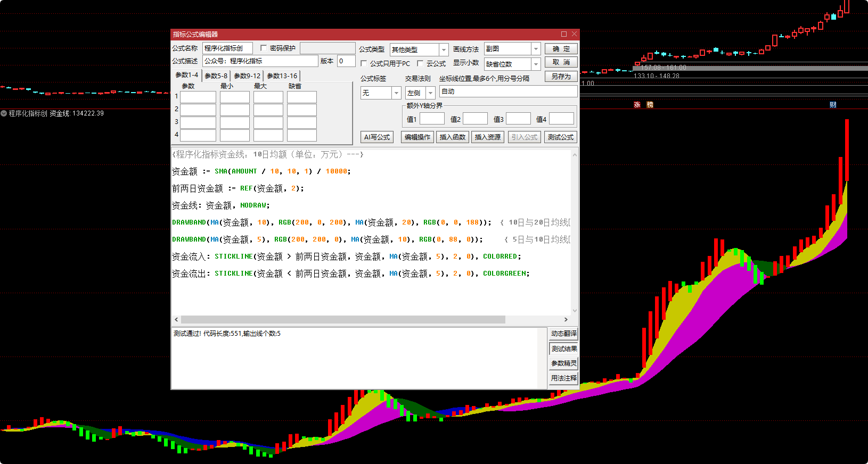Image resolution: width=868 pixels, height=464 pixels.
Task: Click the code editor's scroll-down arrow
Action: coord(575,311)
